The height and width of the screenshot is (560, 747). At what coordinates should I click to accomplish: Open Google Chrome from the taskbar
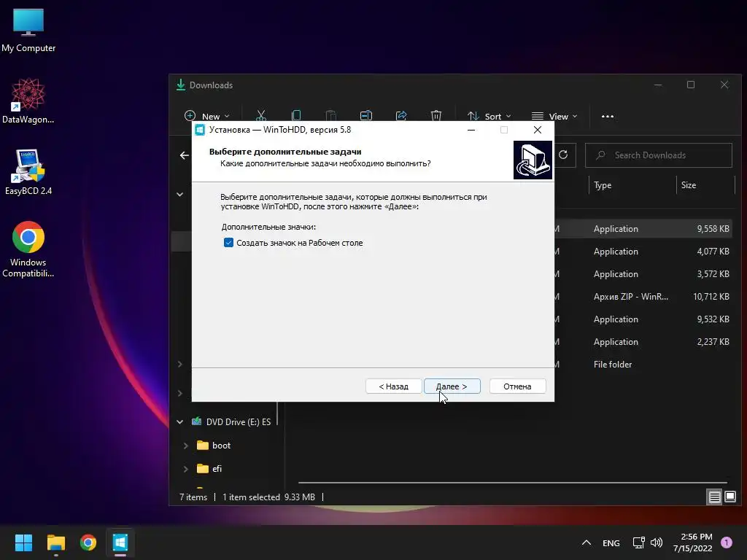click(x=88, y=542)
